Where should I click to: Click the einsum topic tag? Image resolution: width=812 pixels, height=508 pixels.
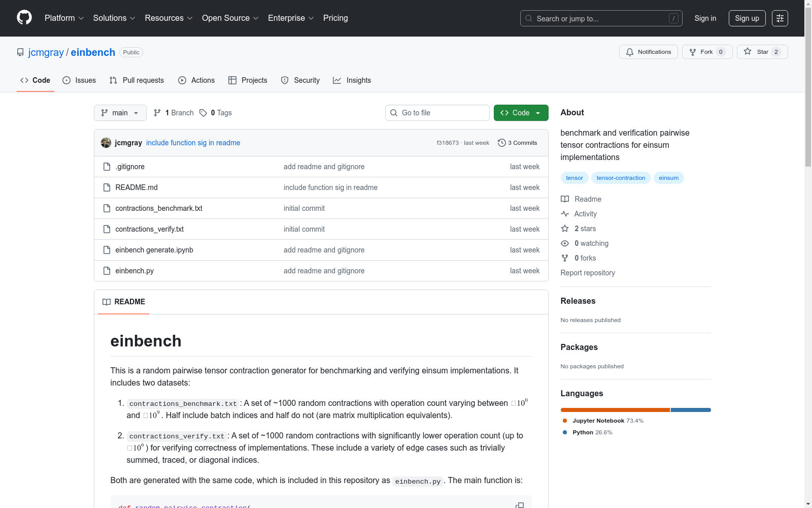click(669, 178)
